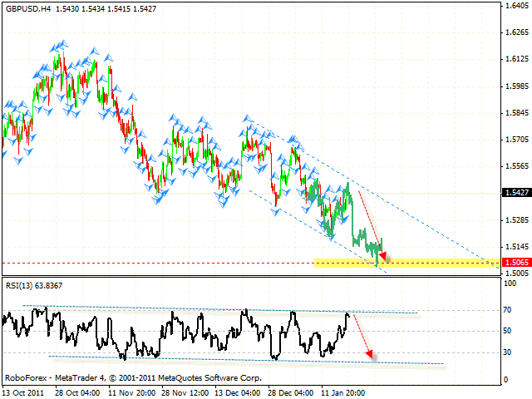532x399 pixels.
Task: Select the 1.5845 price axis label
Action: 514,113
